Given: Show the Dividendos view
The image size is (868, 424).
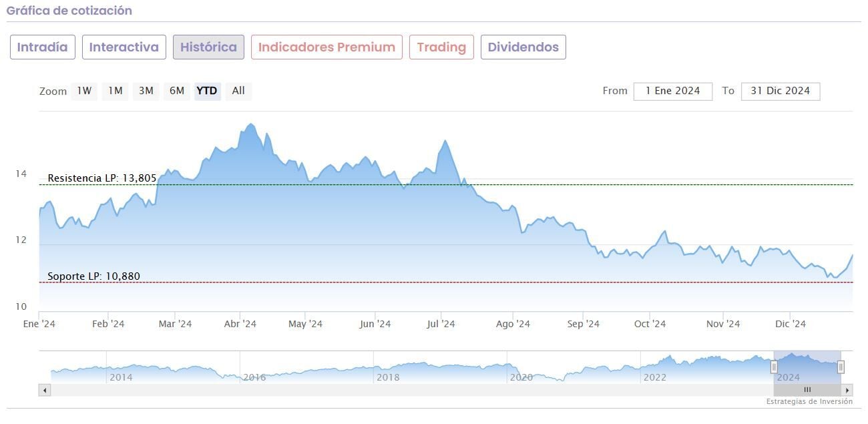Looking at the screenshot, I should [x=523, y=47].
